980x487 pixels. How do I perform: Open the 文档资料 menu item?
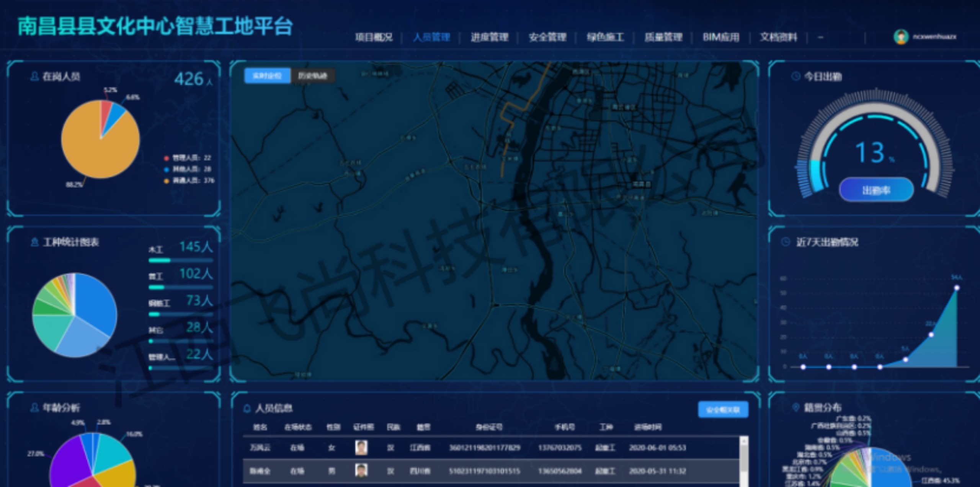coord(779,37)
